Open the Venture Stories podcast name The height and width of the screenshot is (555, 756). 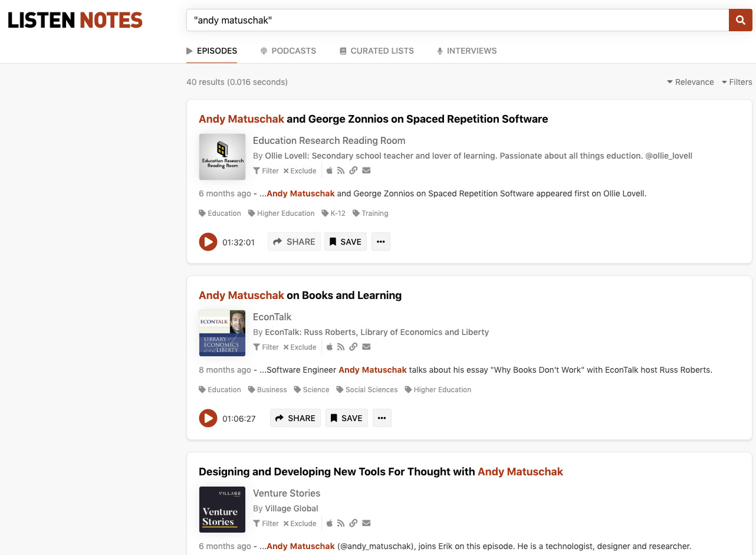tap(287, 493)
